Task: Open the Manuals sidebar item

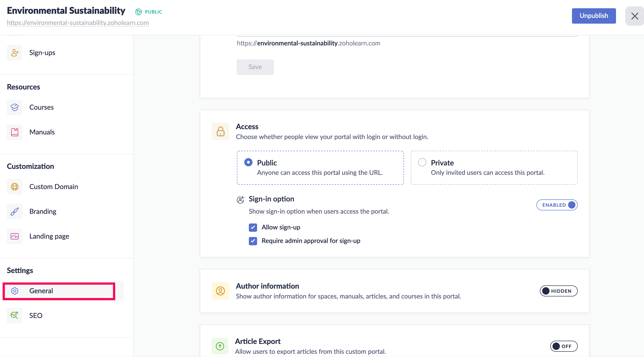Action: (x=42, y=132)
